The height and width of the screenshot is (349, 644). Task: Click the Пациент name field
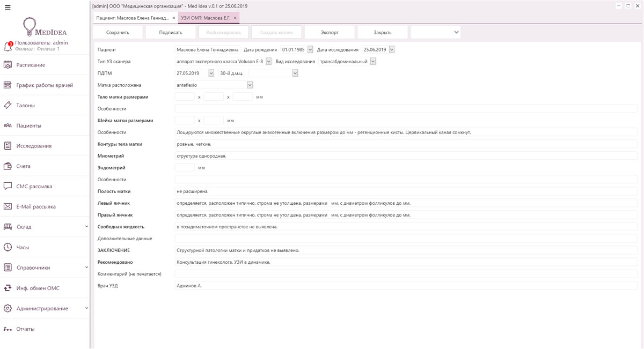pos(208,50)
